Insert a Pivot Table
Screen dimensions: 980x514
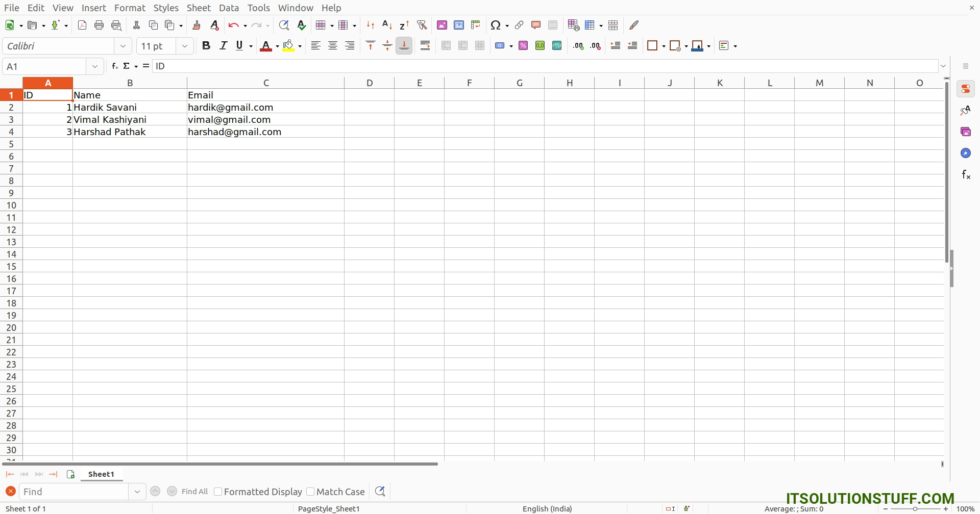[476, 25]
